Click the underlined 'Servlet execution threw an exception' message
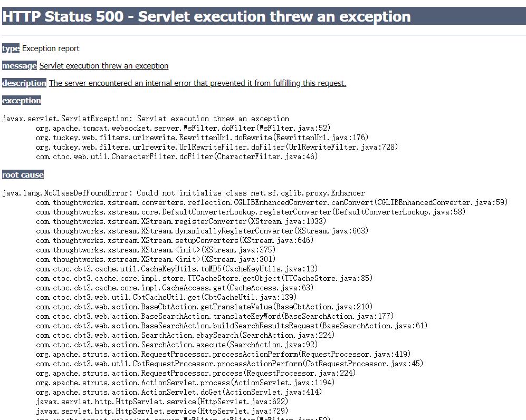The image size is (526, 420). (x=103, y=66)
